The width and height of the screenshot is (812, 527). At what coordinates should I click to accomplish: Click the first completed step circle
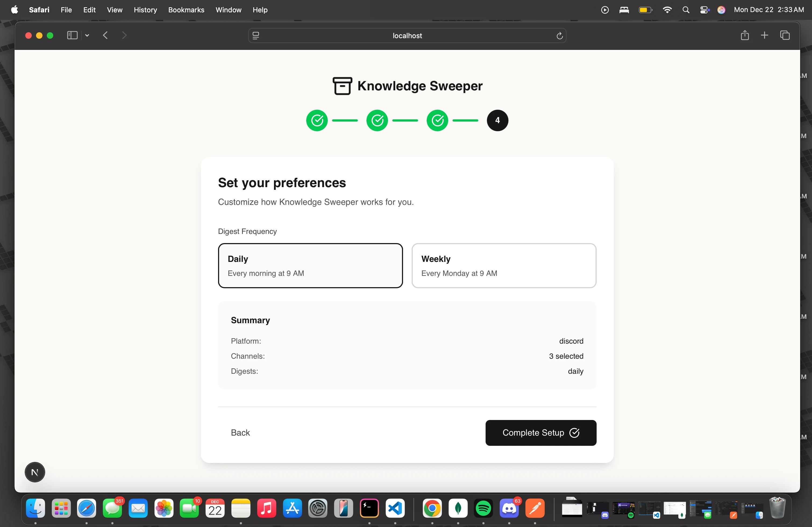coord(317,120)
